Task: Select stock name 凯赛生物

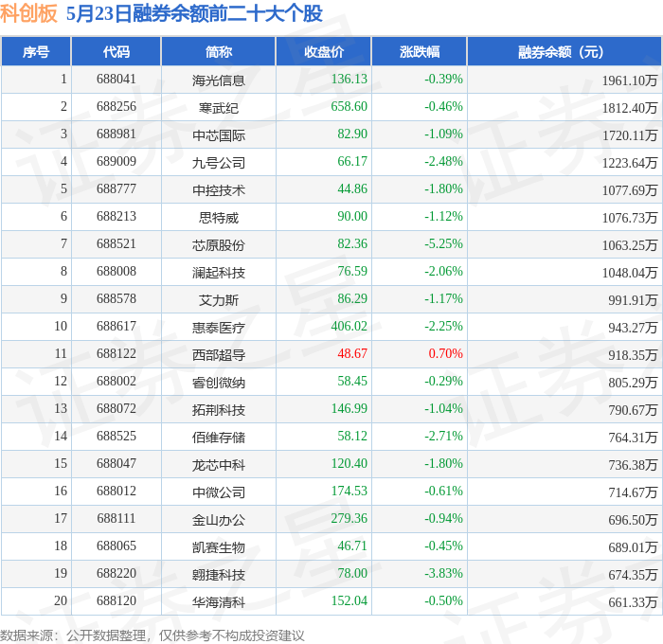Action: [x=219, y=547]
